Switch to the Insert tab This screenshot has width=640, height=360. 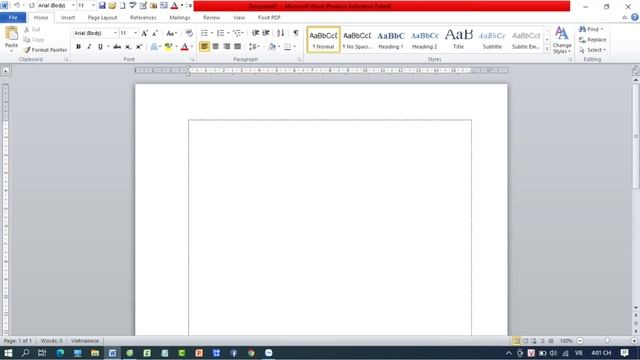coord(68,18)
